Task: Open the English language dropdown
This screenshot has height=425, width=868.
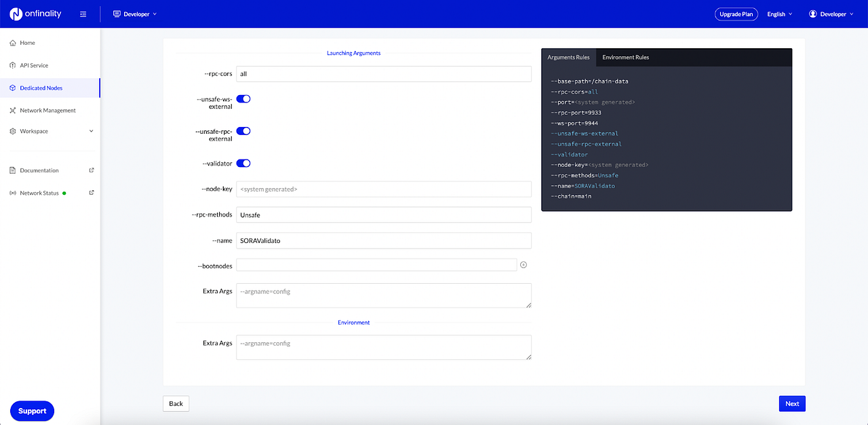Action: (779, 14)
